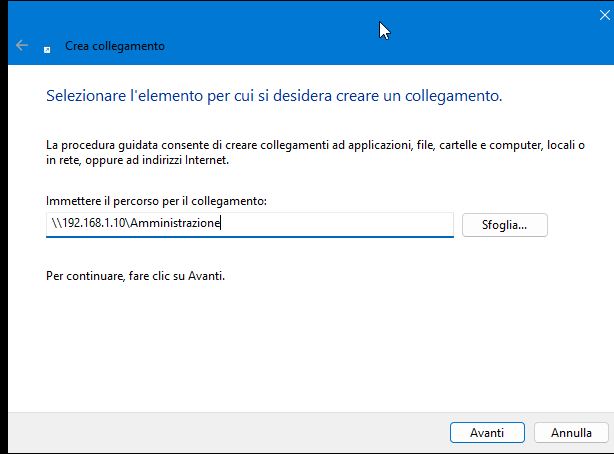Open the Sfoglia... browse dialog
The width and height of the screenshot is (614, 454).
tap(505, 225)
